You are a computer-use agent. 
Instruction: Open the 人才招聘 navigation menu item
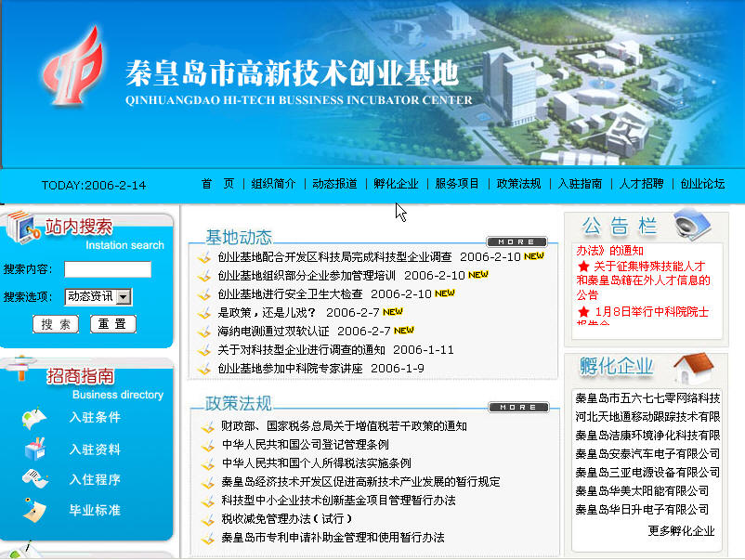(x=641, y=184)
